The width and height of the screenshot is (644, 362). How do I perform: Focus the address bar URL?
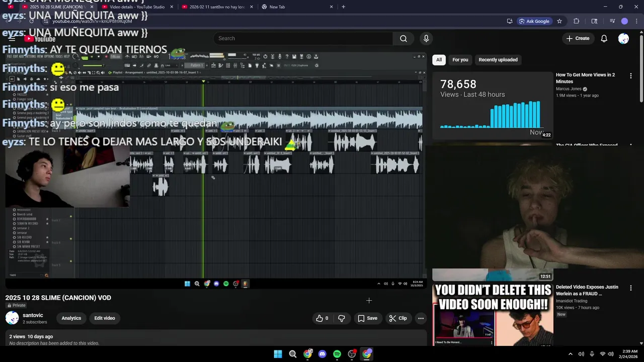coord(92,21)
